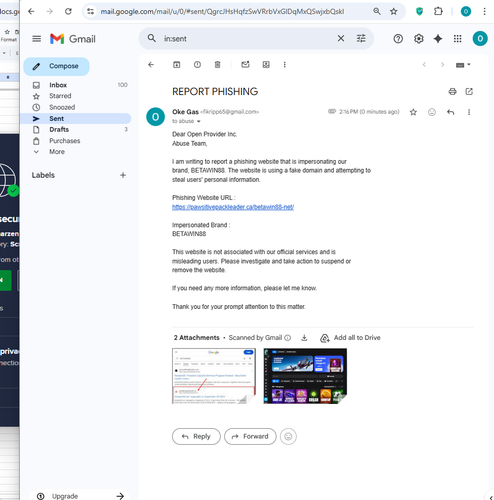Open message more options three-dot menu
Screen dimensions: 494x500
point(469,112)
